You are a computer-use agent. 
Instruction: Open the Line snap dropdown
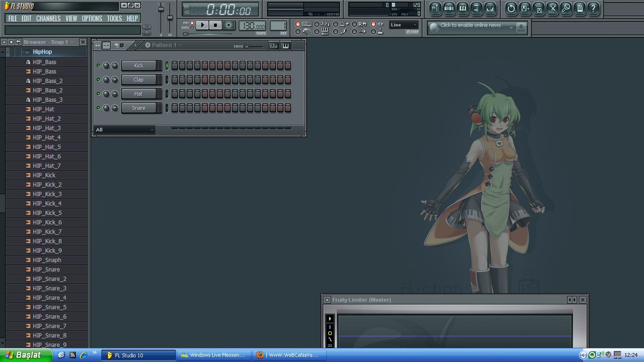pyautogui.click(x=404, y=25)
